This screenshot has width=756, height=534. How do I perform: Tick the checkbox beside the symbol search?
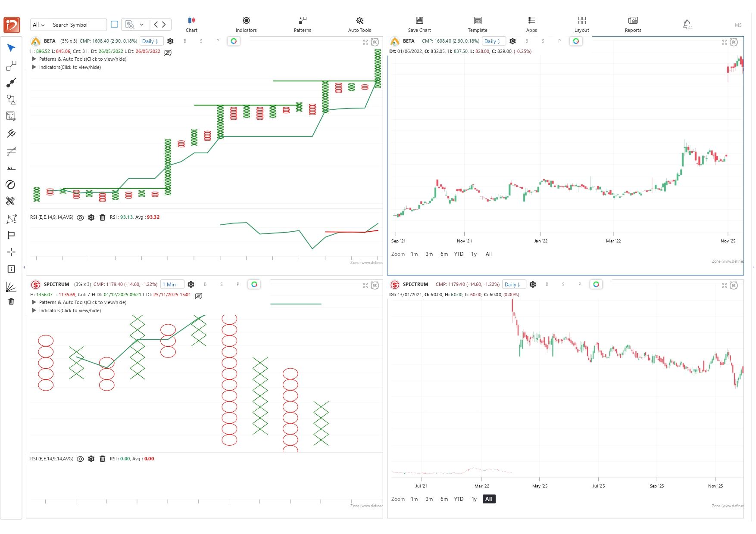(114, 25)
